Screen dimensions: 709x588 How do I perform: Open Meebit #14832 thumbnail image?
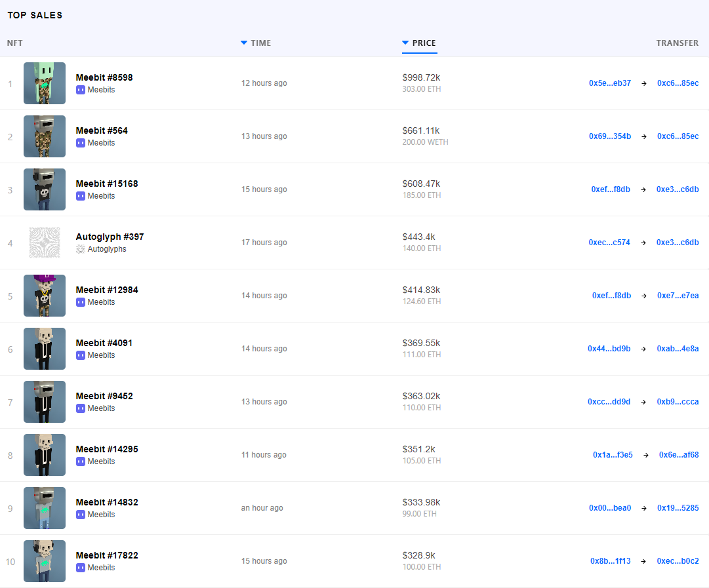tap(45, 508)
